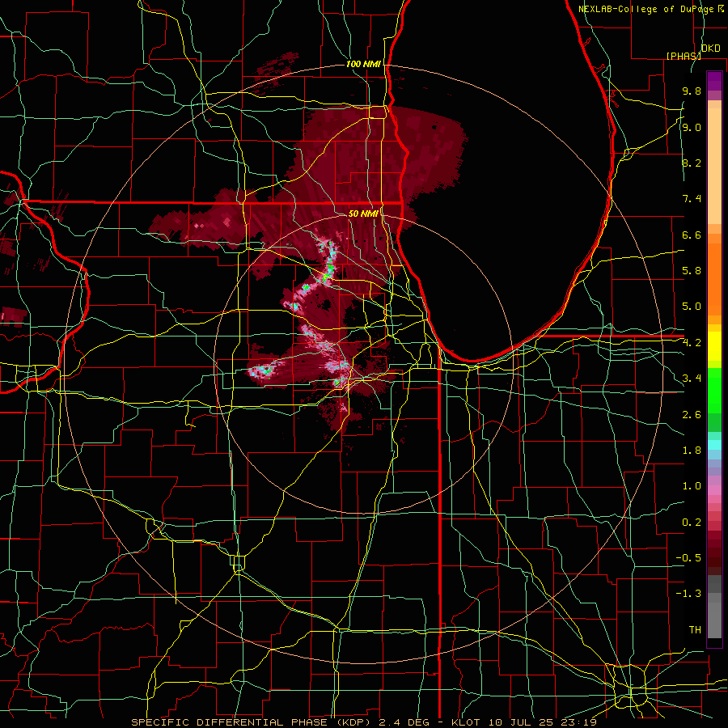Click the 100 NMI range ring label
This screenshot has height=728, width=728.
[x=363, y=64]
